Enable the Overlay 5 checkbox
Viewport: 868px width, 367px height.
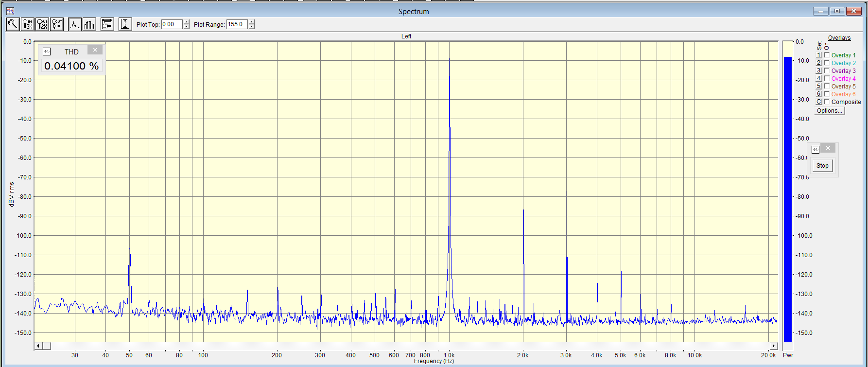(x=827, y=86)
